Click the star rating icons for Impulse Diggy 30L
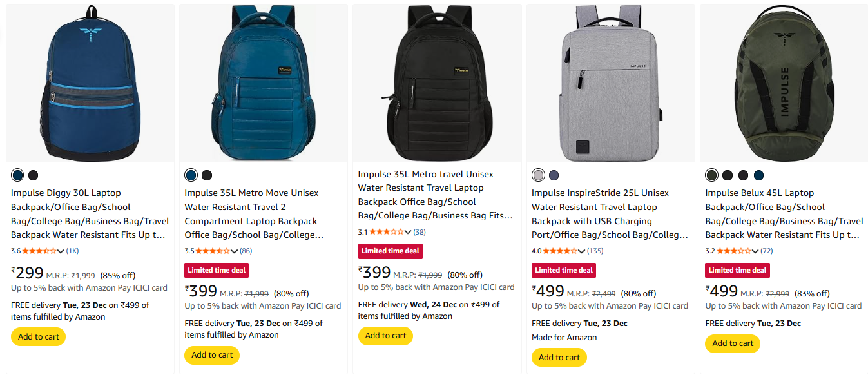The image size is (868, 377). coord(39,251)
